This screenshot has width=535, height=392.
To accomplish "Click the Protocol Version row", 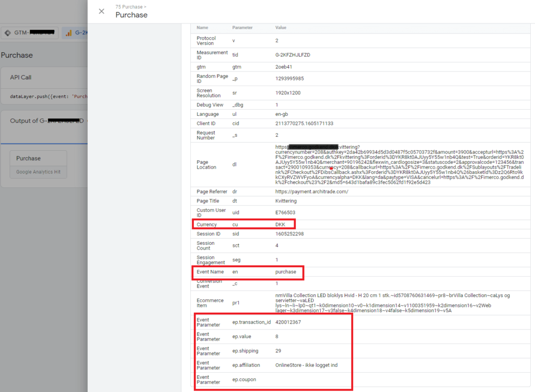I will pyautogui.click(x=360, y=41).
